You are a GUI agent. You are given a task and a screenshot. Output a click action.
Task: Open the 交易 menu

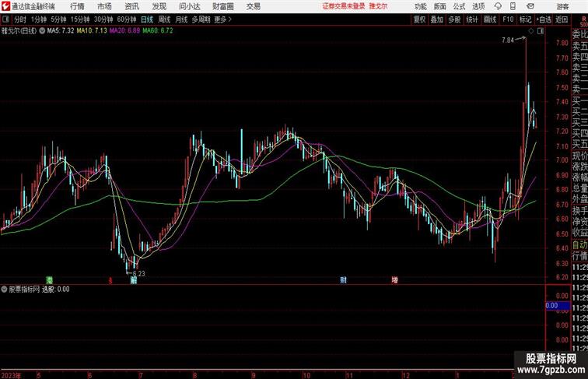pyautogui.click(x=253, y=6)
